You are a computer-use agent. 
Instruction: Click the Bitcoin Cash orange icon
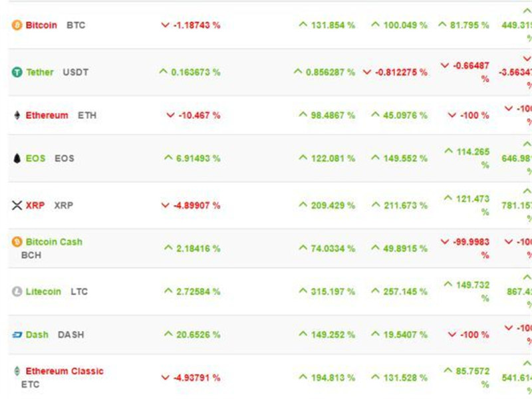tap(17, 242)
